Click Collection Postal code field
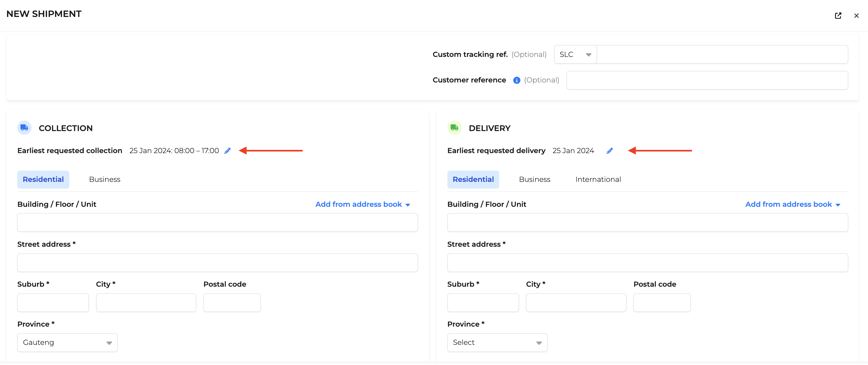The height and width of the screenshot is (365, 868). coord(232,303)
